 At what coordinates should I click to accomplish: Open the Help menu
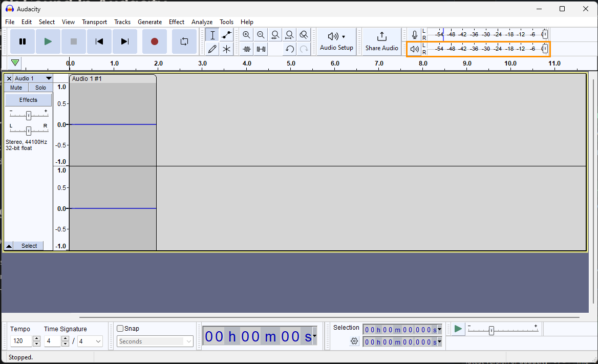pyautogui.click(x=247, y=22)
